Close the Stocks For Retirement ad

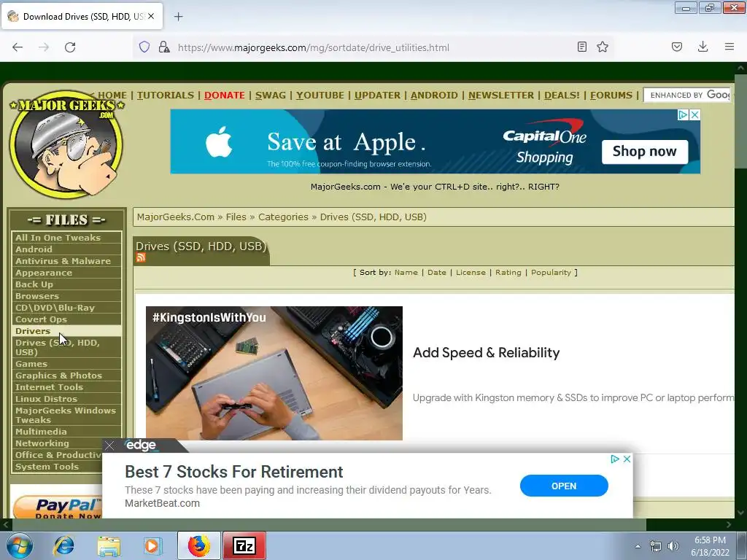point(627,459)
